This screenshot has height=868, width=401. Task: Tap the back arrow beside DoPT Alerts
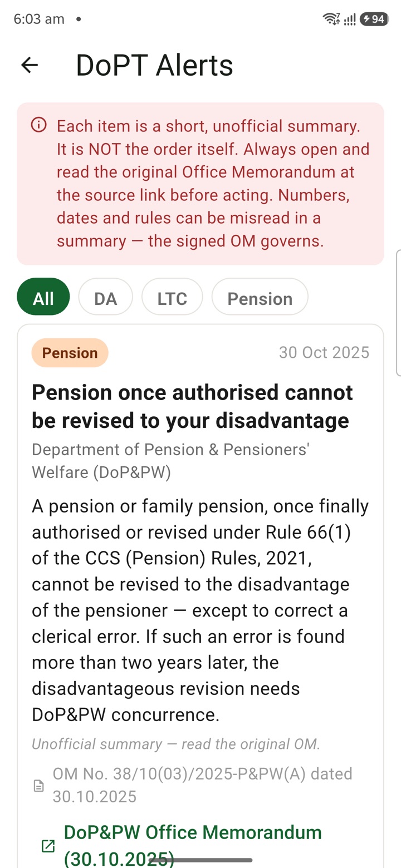coord(30,65)
